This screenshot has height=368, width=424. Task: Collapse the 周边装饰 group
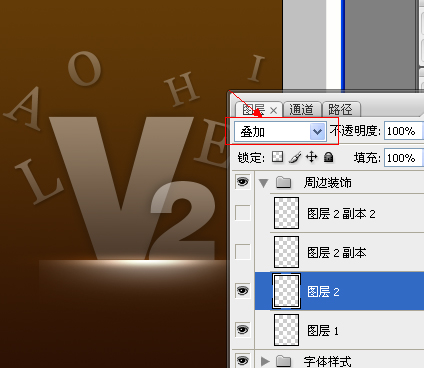263,183
